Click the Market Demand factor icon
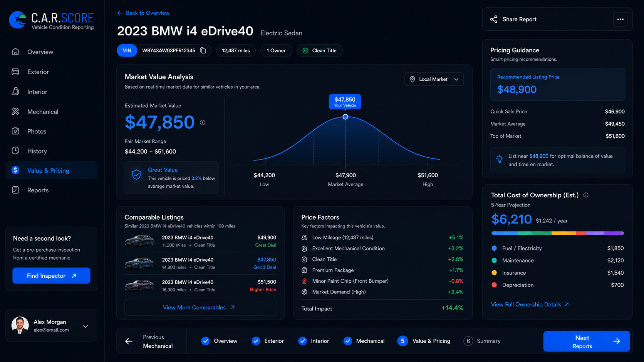This screenshot has width=644, height=362. point(304,292)
